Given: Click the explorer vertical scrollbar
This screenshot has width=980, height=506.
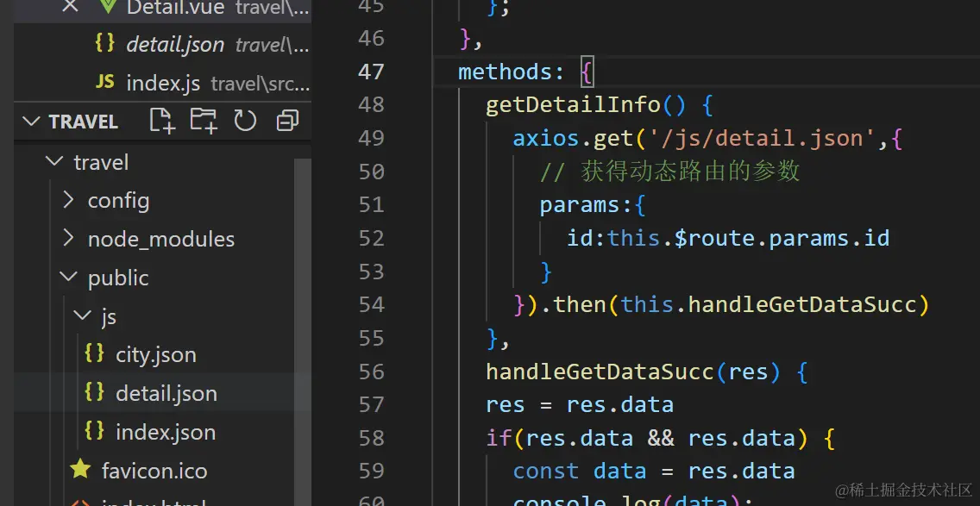Looking at the screenshot, I should coord(303,331).
